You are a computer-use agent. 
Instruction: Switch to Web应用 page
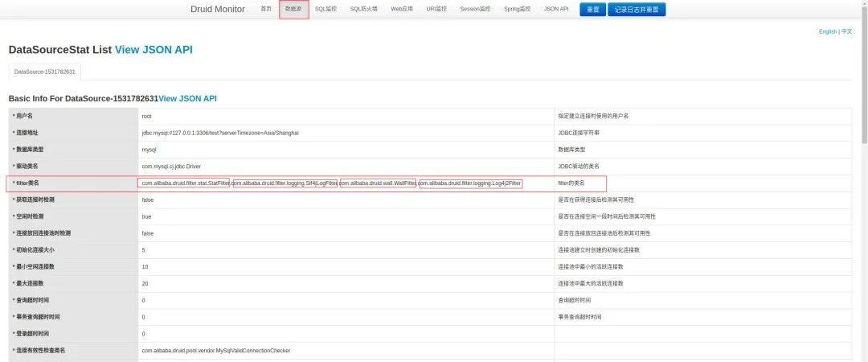coord(402,10)
